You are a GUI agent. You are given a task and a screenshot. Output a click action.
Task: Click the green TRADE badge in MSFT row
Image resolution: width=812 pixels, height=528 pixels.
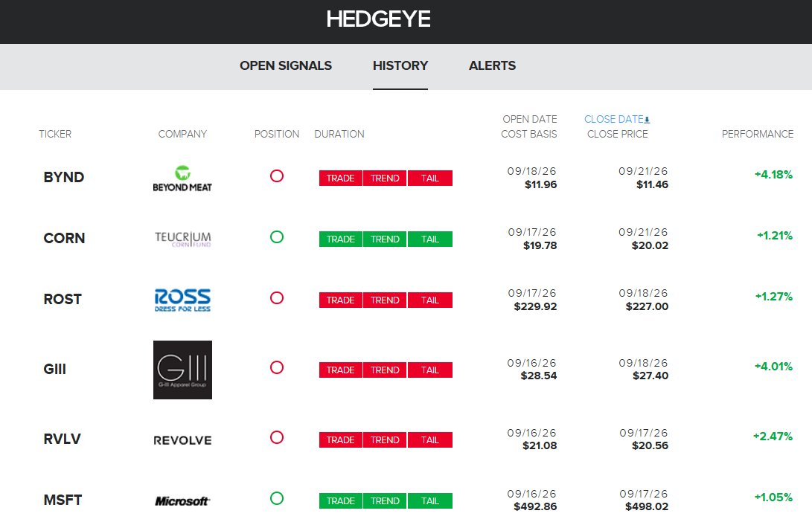tap(340, 501)
